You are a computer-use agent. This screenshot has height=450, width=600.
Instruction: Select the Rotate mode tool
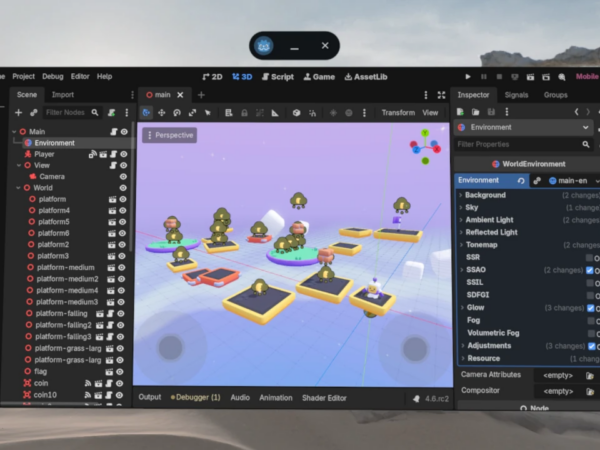tap(177, 113)
